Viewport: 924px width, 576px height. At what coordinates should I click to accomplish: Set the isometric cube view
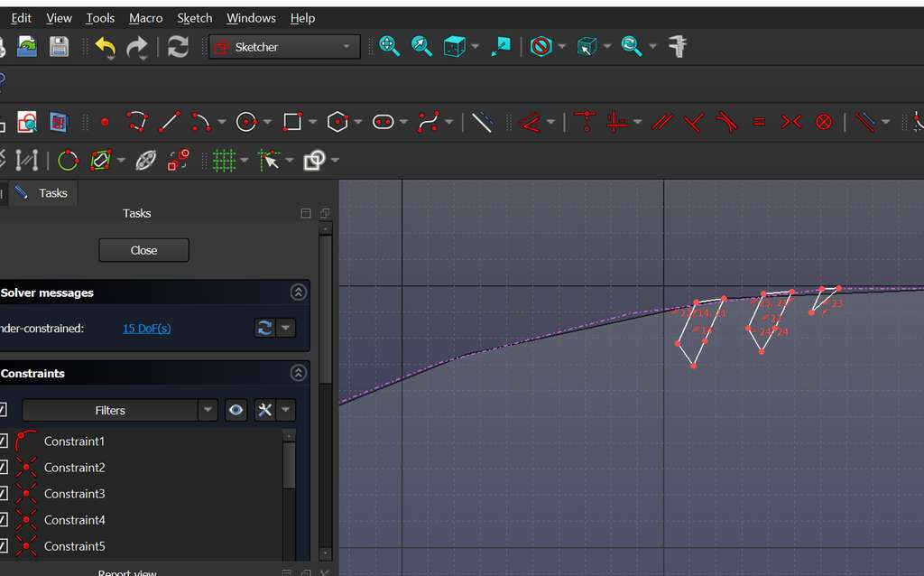455,46
